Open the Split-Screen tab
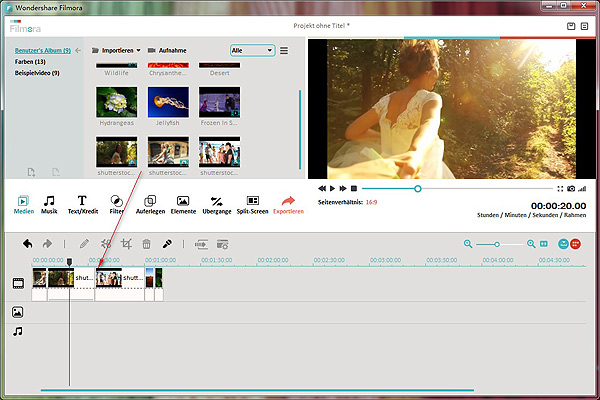This screenshot has width=600, height=400. [x=252, y=205]
